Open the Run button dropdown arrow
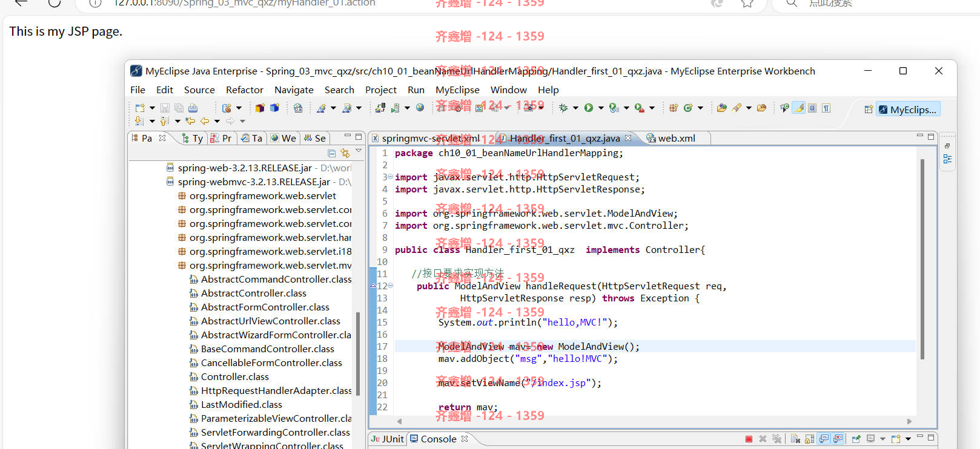The height and width of the screenshot is (449, 980). [601, 108]
